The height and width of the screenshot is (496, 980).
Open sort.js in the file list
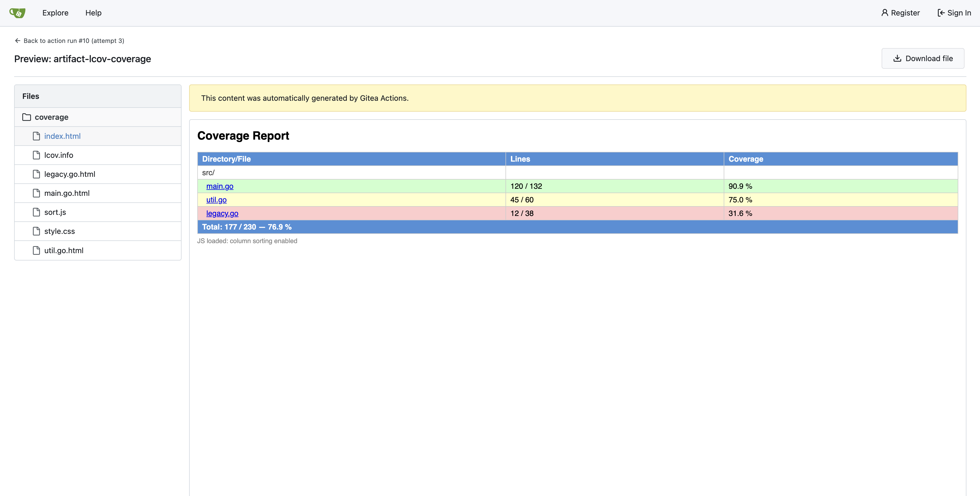98,212
